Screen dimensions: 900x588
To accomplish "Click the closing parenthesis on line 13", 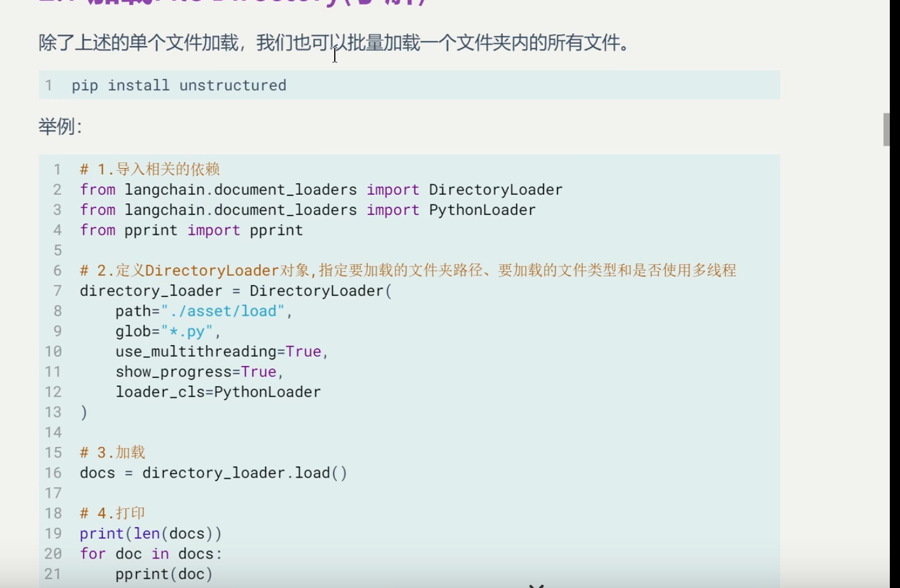I will [x=83, y=412].
